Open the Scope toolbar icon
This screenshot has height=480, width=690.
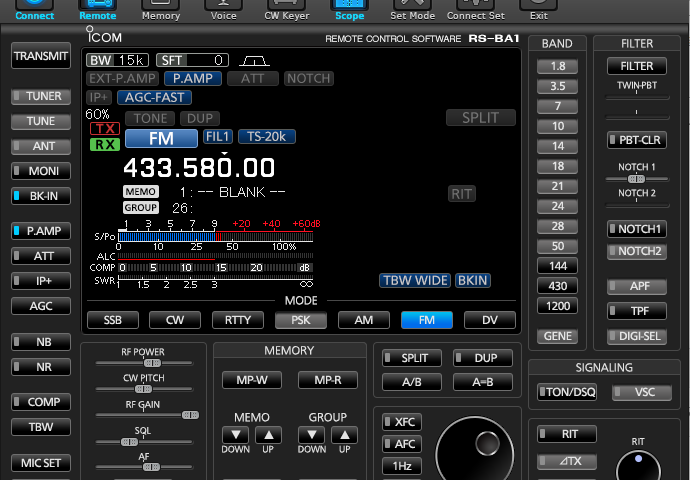click(x=349, y=10)
